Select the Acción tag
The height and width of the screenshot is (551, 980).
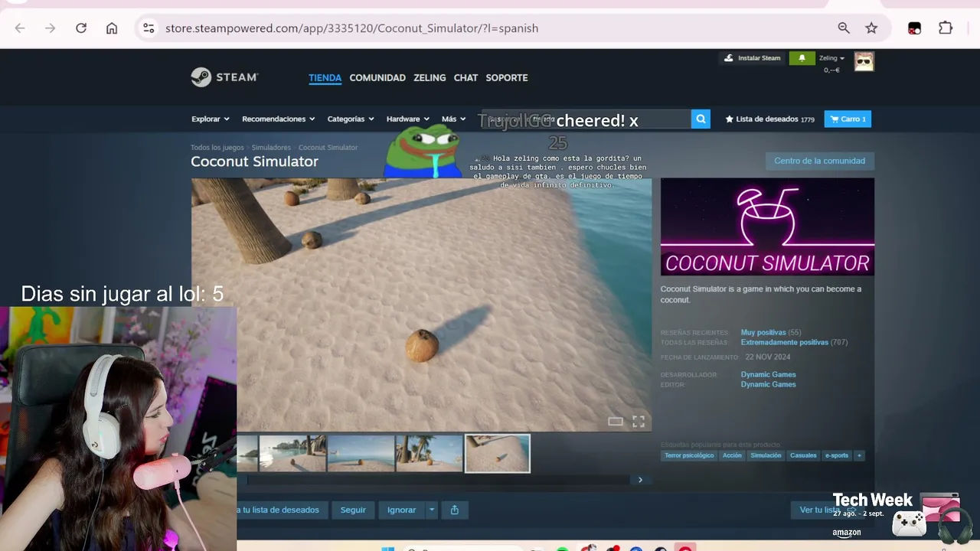click(732, 455)
